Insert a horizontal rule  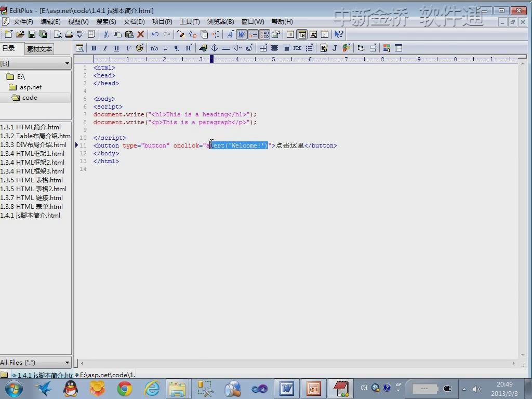point(226,48)
